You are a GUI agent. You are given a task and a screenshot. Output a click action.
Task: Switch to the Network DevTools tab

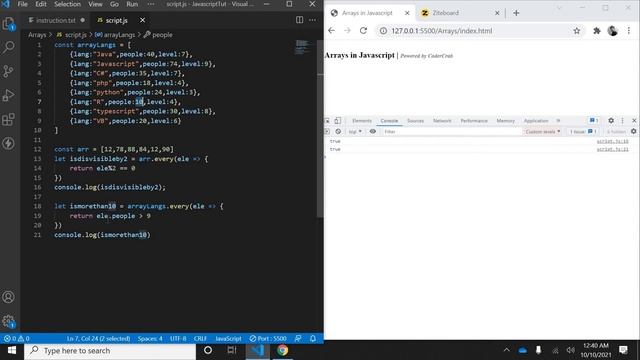(x=442, y=121)
